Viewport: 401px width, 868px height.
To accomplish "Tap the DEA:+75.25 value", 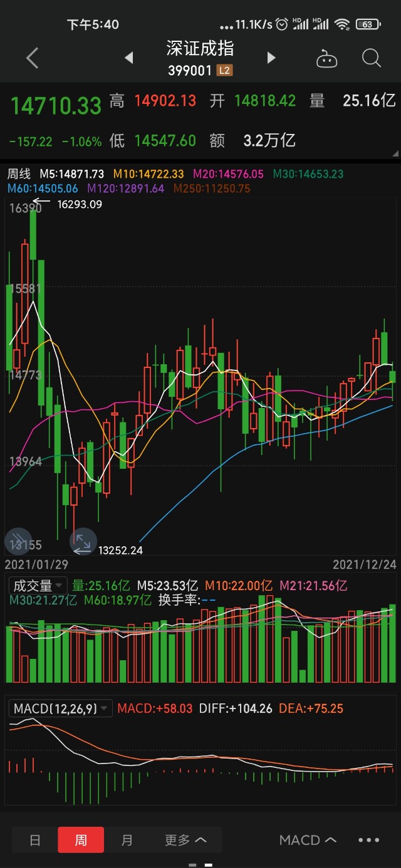I will (x=311, y=708).
